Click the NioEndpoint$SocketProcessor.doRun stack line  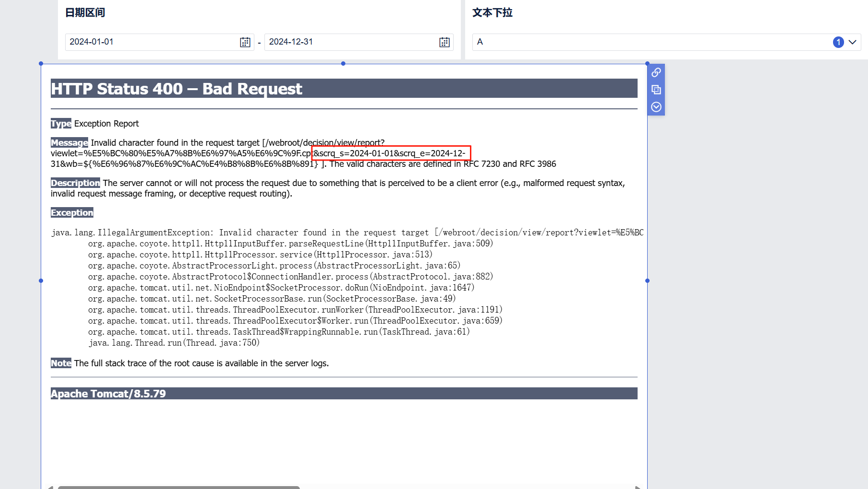pyautogui.click(x=281, y=288)
